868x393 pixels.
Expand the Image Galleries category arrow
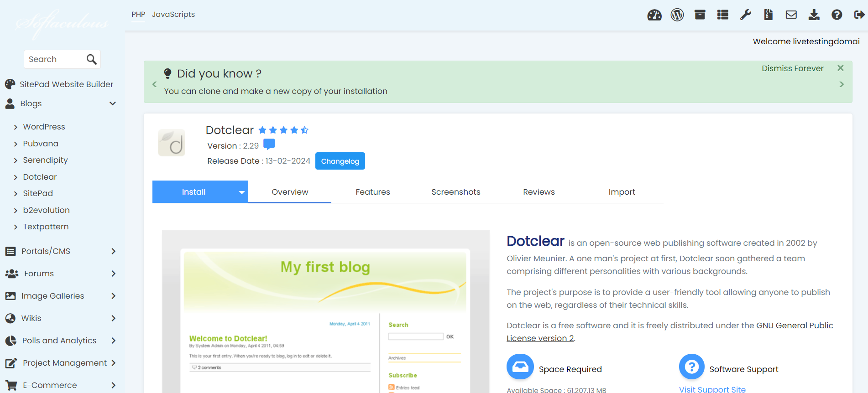click(x=114, y=296)
